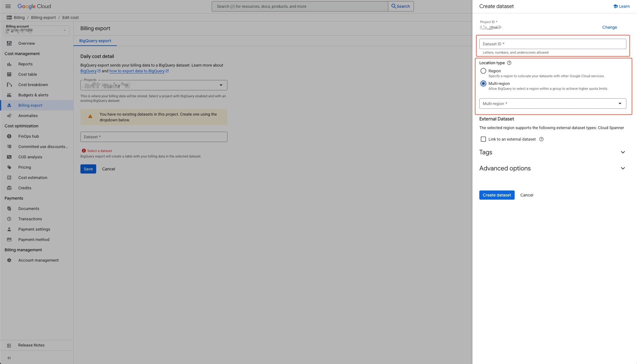Expand the Advanced options section
The width and height of the screenshot is (637, 364).
(x=553, y=168)
